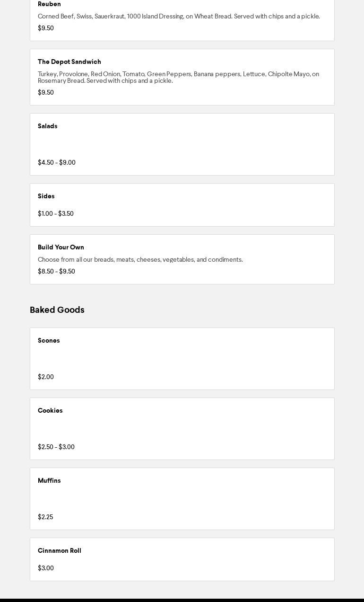This screenshot has height=602, width=364.
Task: Select the Cookies menu item
Action: 50,411
